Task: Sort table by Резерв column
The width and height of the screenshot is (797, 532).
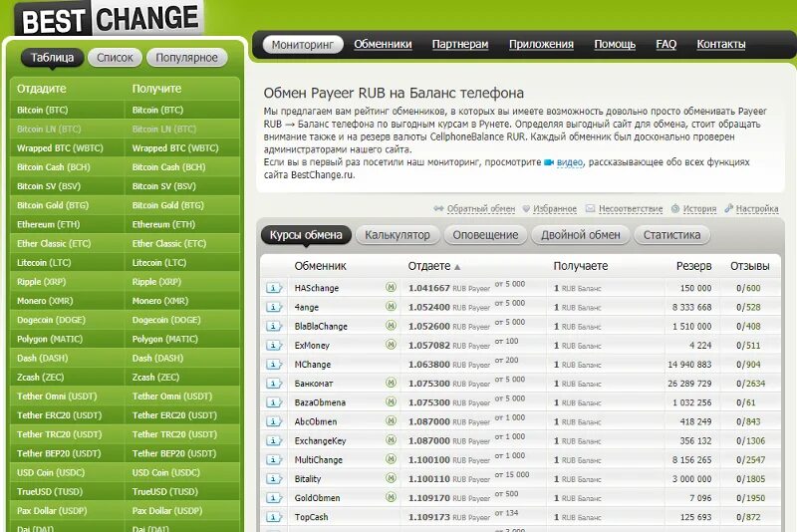Action: [x=693, y=266]
